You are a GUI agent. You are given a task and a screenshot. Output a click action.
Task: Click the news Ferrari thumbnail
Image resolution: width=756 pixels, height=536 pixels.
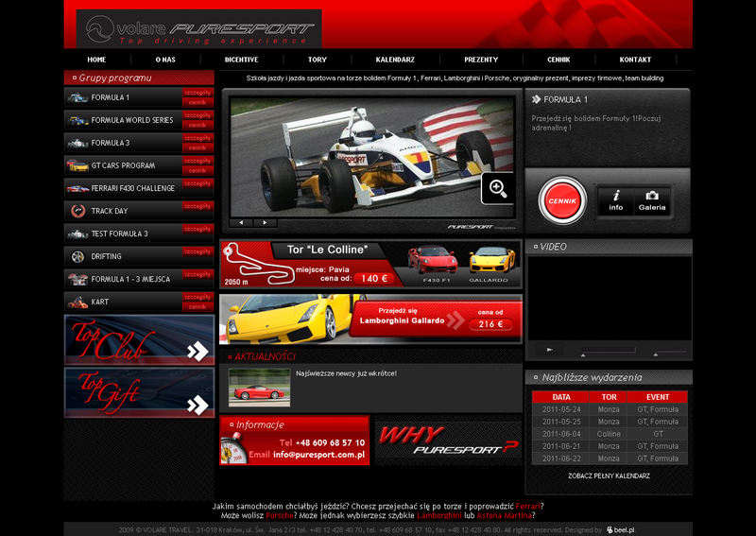pyautogui.click(x=259, y=388)
